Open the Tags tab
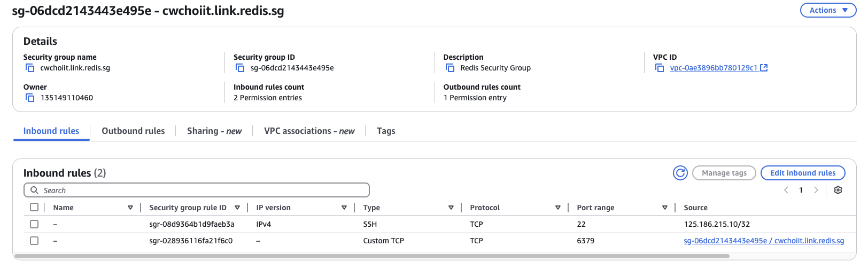The width and height of the screenshot is (868, 270). coord(386,131)
